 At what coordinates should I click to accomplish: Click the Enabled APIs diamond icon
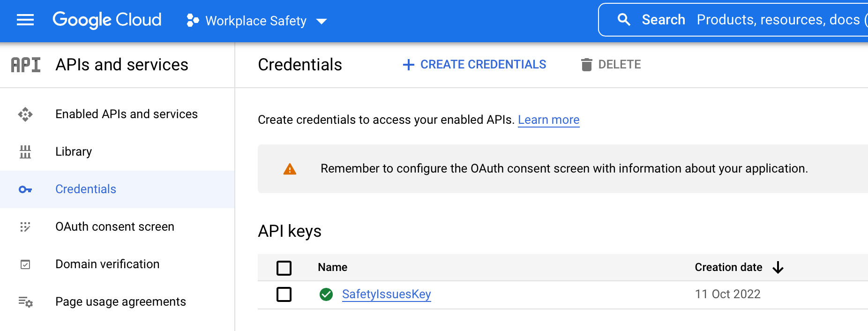coord(25,114)
